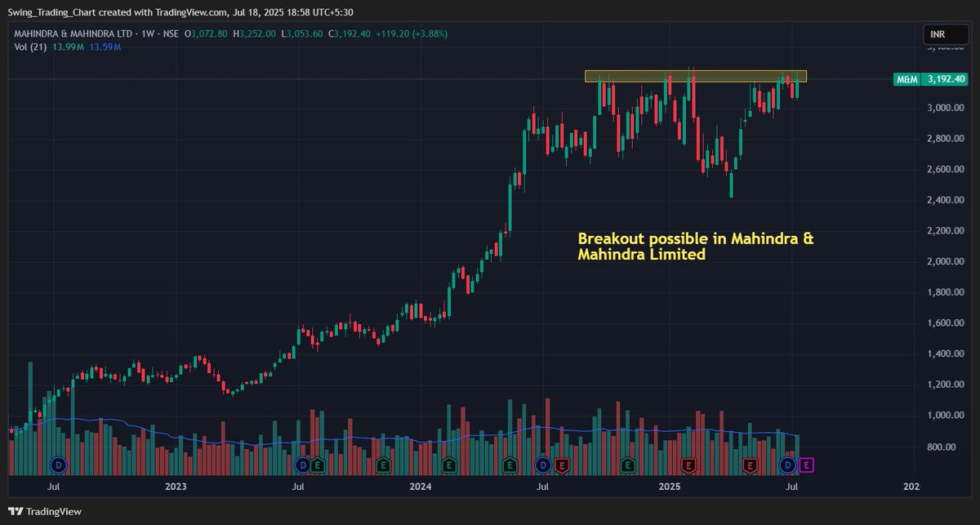Click the dividend D marker at Jul 2024
This screenshot has height=525, width=980.
[x=542, y=465]
